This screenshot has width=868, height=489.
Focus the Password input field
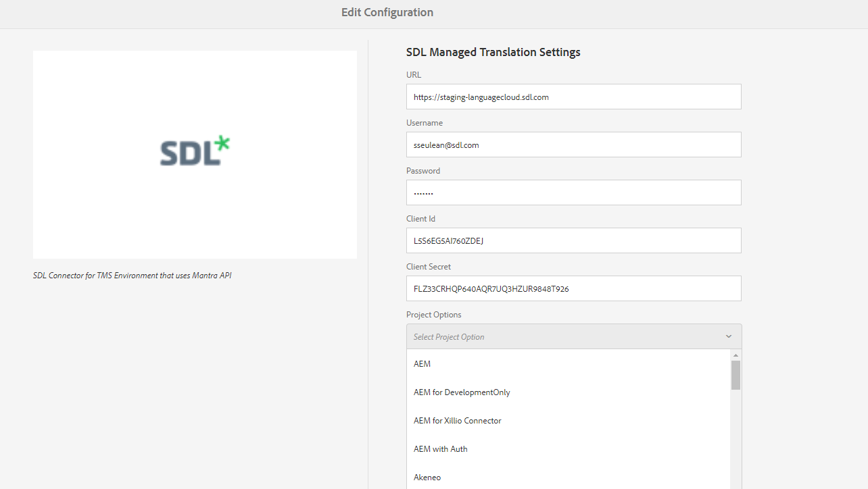coord(573,192)
